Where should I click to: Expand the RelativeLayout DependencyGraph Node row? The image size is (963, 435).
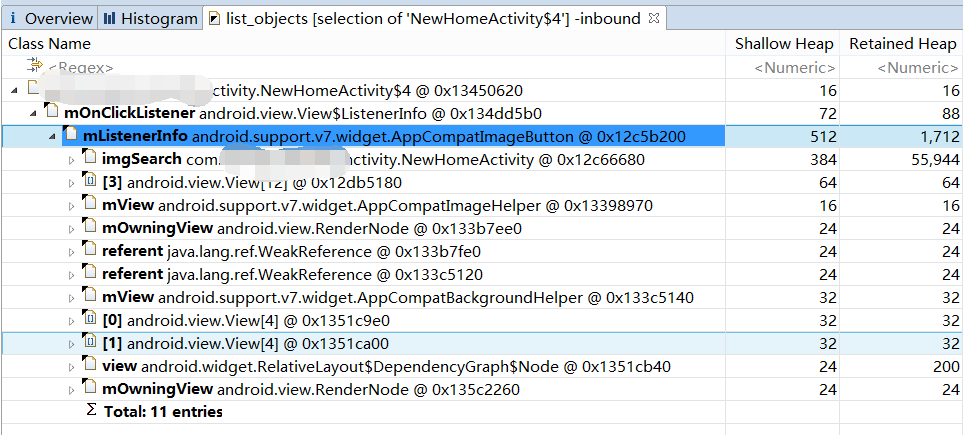(71, 367)
